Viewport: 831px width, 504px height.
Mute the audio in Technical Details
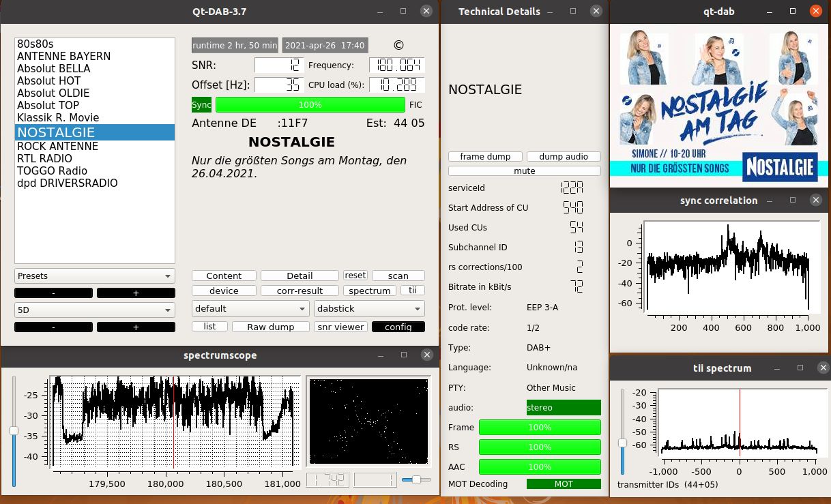(525, 171)
